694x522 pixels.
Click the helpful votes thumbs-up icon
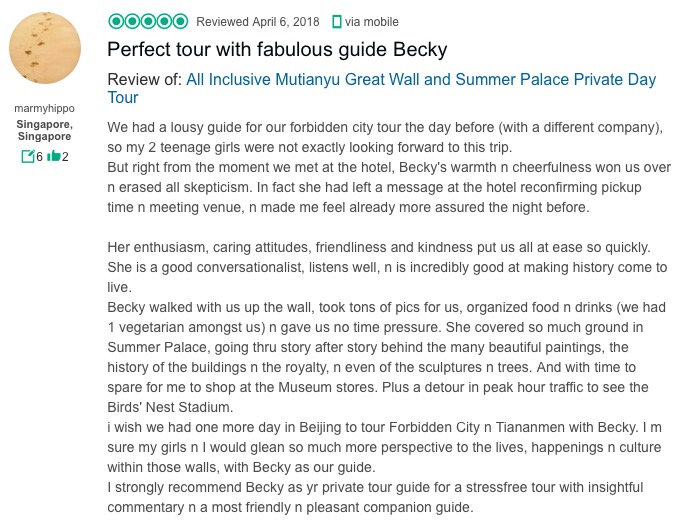point(53,156)
